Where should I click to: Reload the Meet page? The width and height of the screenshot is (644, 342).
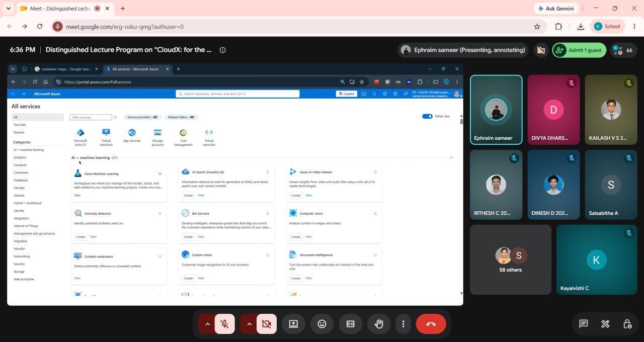pyautogui.click(x=40, y=27)
